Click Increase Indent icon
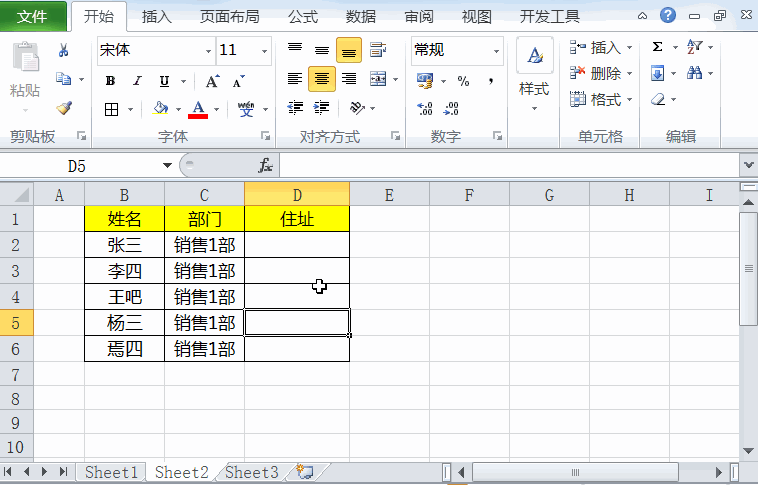Screen dimensions: 758x485 tap(321, 107)
